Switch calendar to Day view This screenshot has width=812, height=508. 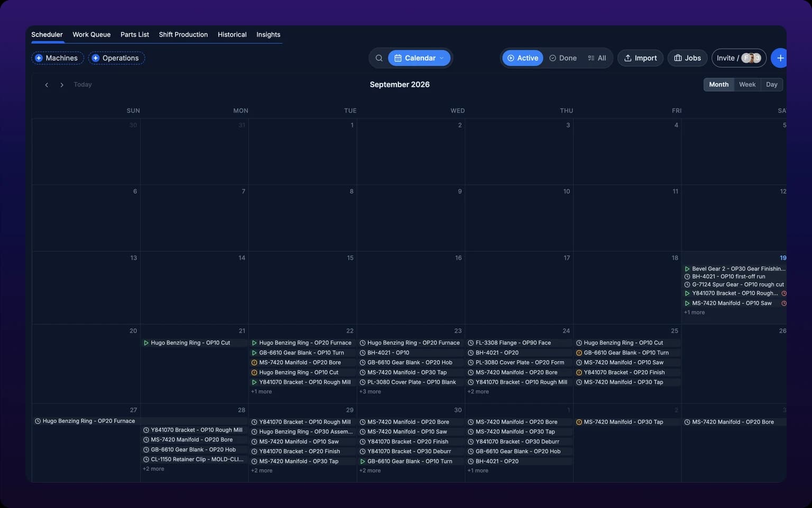(x=772, y=85)
